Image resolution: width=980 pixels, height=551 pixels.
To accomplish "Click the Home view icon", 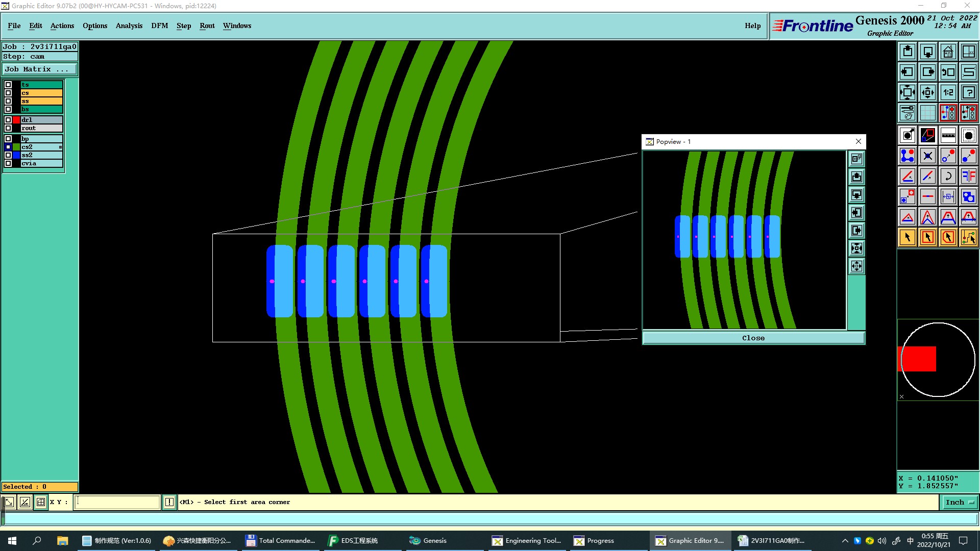I will 948,52.
